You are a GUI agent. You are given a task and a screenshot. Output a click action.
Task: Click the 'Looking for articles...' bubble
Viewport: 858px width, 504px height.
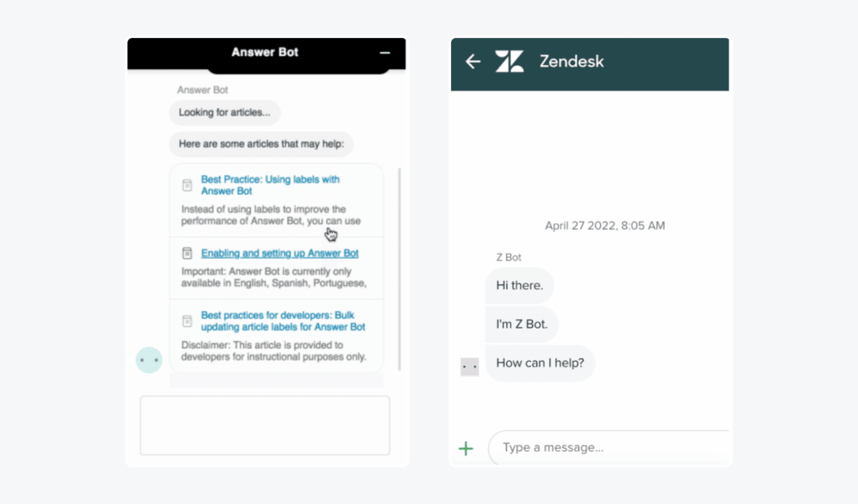pyautogui.click(x=225, y=112)
